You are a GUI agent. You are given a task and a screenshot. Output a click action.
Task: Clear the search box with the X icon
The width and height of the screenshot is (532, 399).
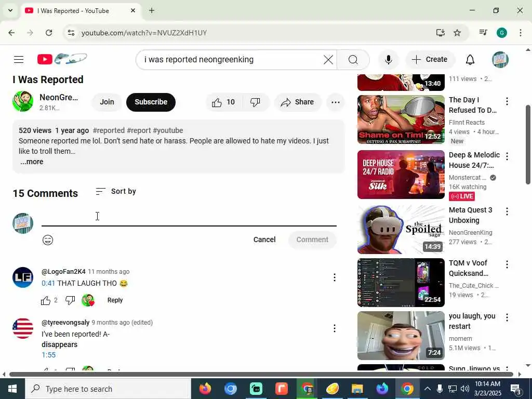click(328, 60)
